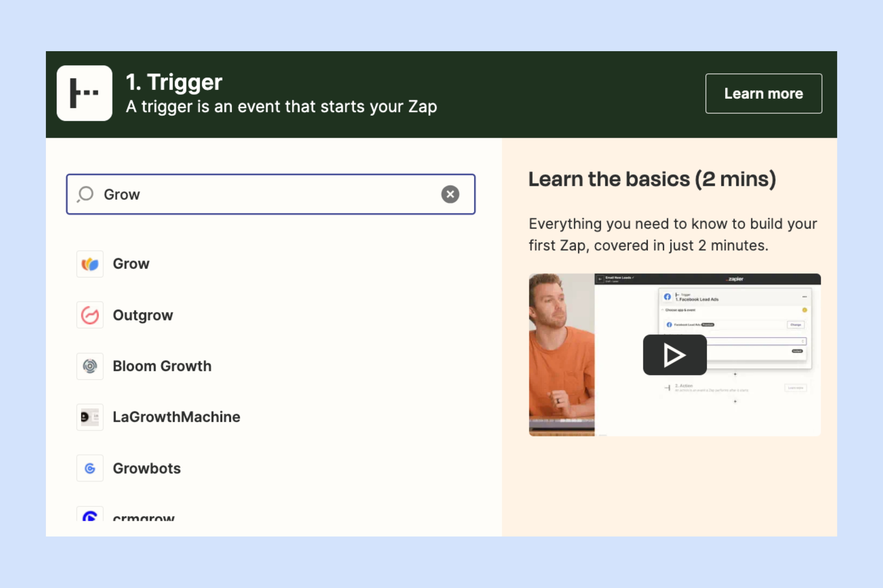The height and width of the screenshot is (588, 883).
Task: Click the '1. Trigger' heading
Action: [174, 82]
